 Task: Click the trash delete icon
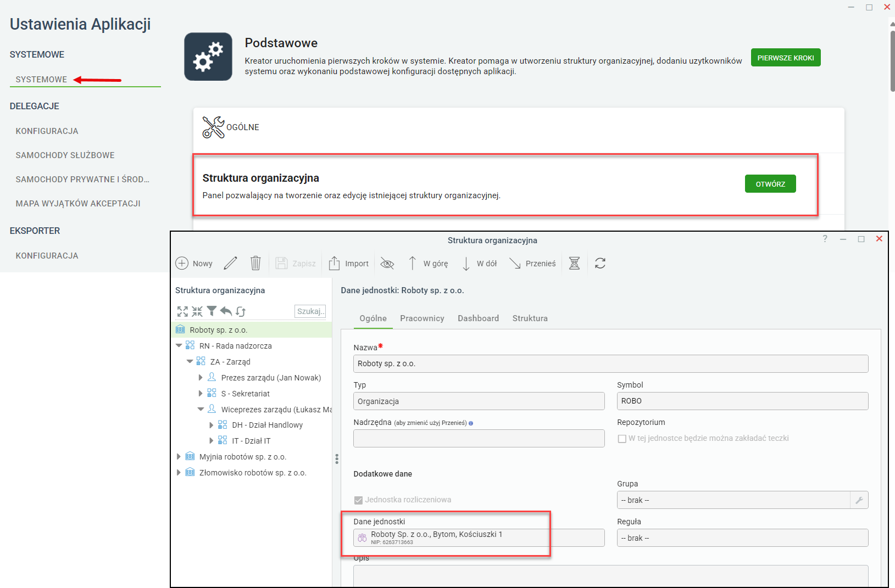tap(255, 263)
